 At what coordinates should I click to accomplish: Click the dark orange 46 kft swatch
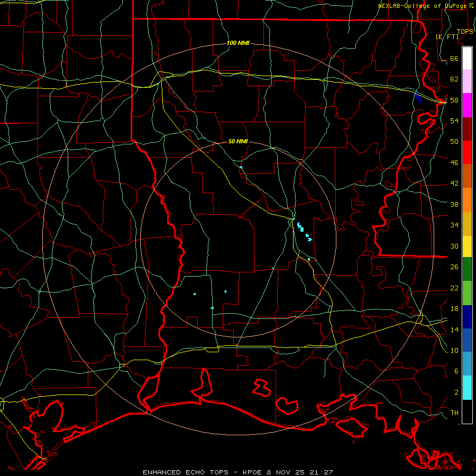467,176
